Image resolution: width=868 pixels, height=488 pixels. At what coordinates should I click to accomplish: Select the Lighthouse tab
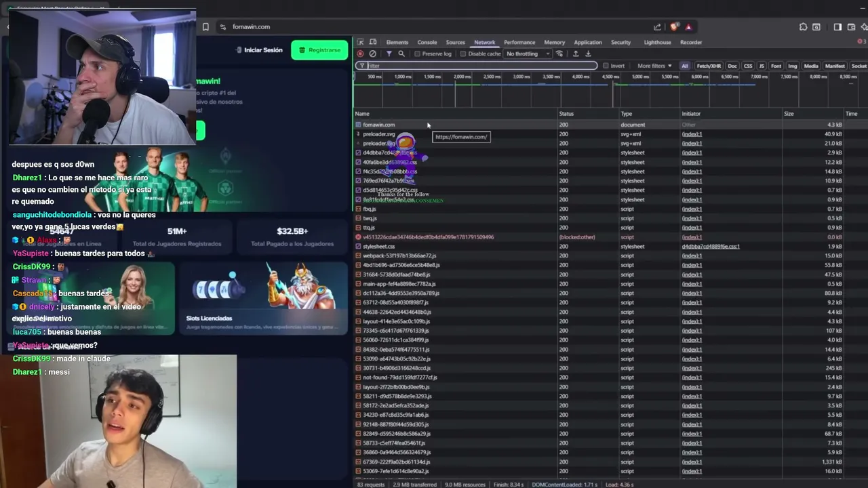(657, 42)
